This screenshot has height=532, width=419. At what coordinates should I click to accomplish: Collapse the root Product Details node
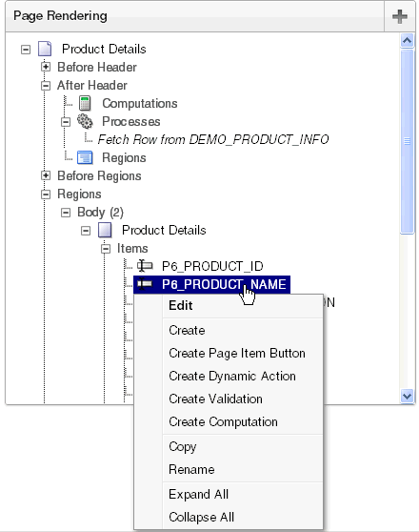point(26,50)
